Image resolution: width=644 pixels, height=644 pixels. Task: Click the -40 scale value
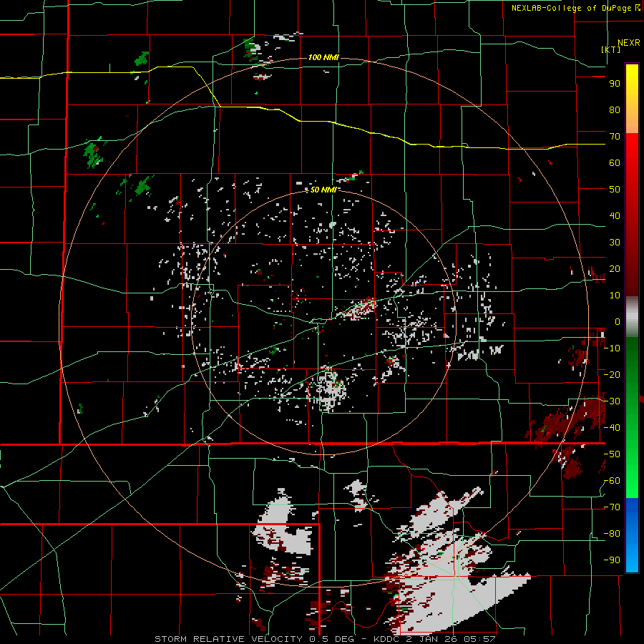tap(612, 428)
